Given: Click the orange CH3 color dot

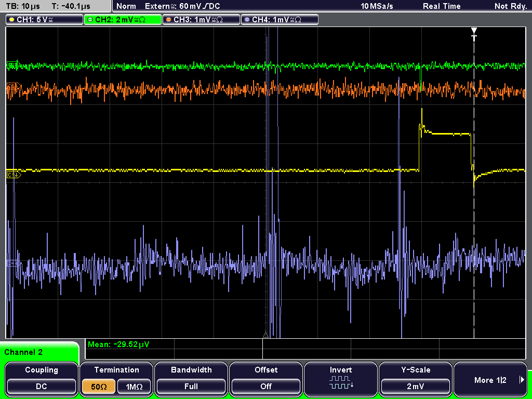Looking at the screenshot, I should [x=169, y=20].
